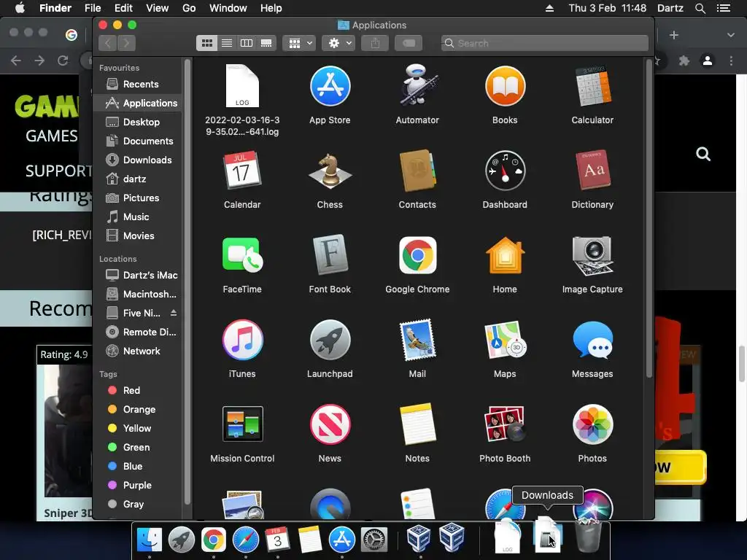This screenshot has width=747, height=560.
Task: Switch Finder to icon view
Action: pyautogui.click(x=206, y=43)
